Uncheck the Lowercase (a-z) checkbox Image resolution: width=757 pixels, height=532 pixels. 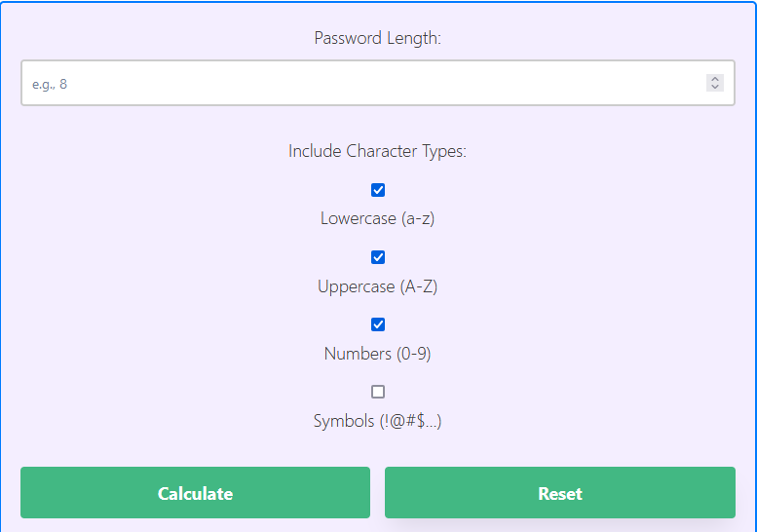coord(378,190)
